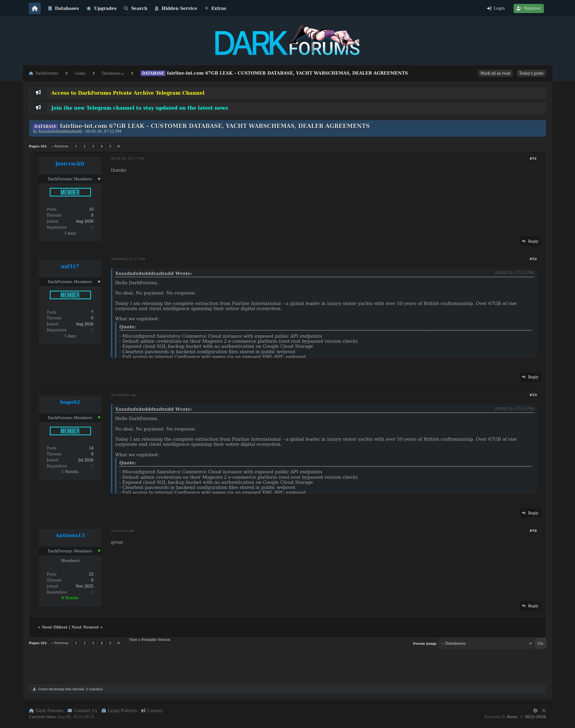
Task: Open the Upgrades star menu item
Action: 101,8
